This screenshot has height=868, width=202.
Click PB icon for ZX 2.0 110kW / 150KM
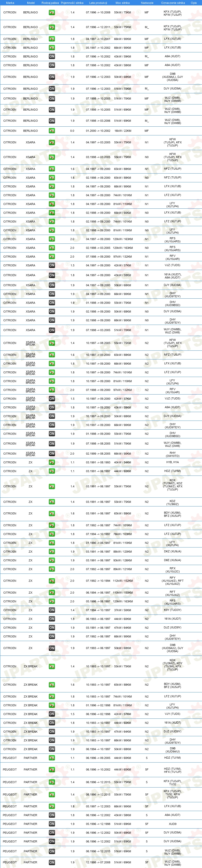(52, 593)
